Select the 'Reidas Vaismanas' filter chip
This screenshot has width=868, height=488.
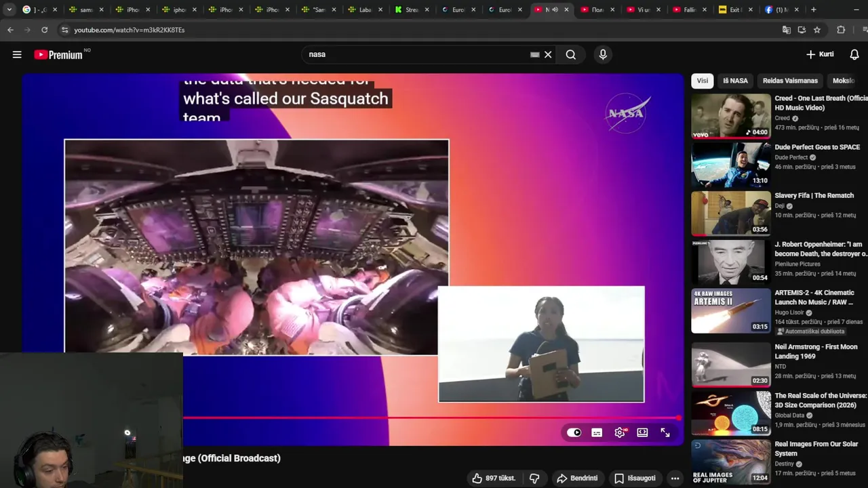790,81
